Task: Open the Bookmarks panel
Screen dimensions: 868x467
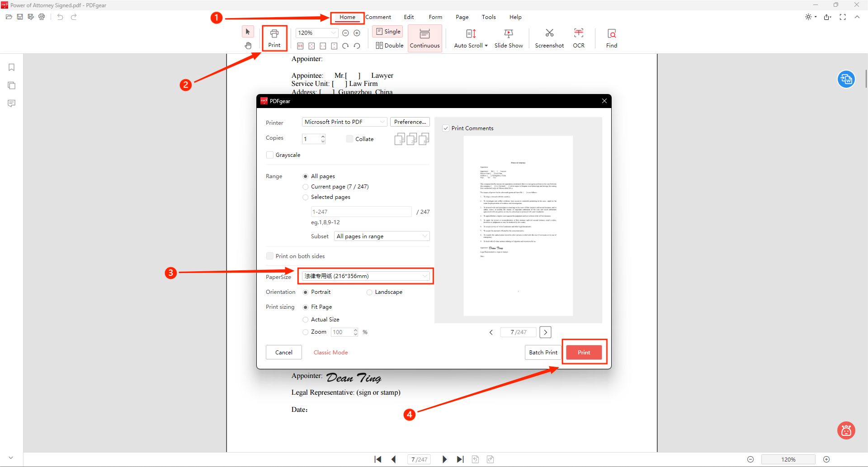Action: click(x=11, y=67)
